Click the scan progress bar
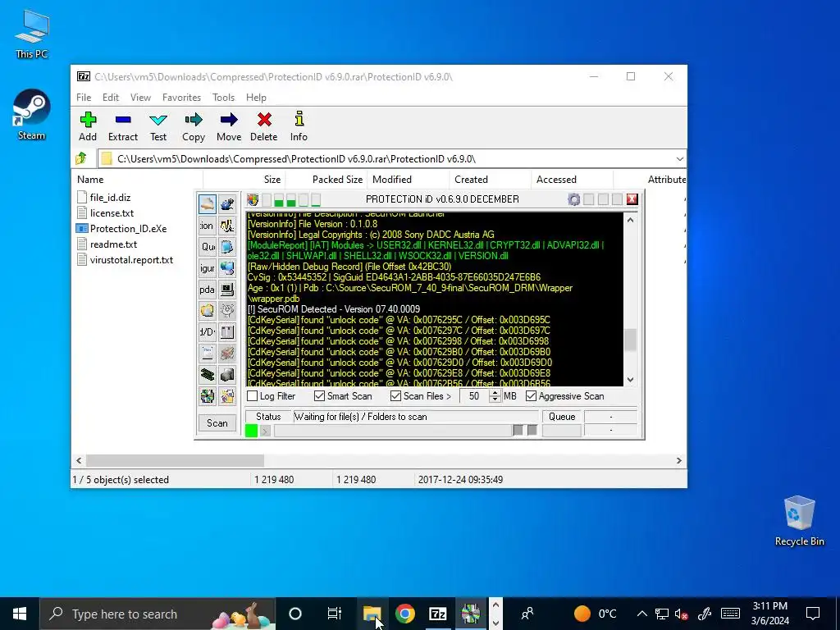840x630 pixels. [x=393, y=431]
